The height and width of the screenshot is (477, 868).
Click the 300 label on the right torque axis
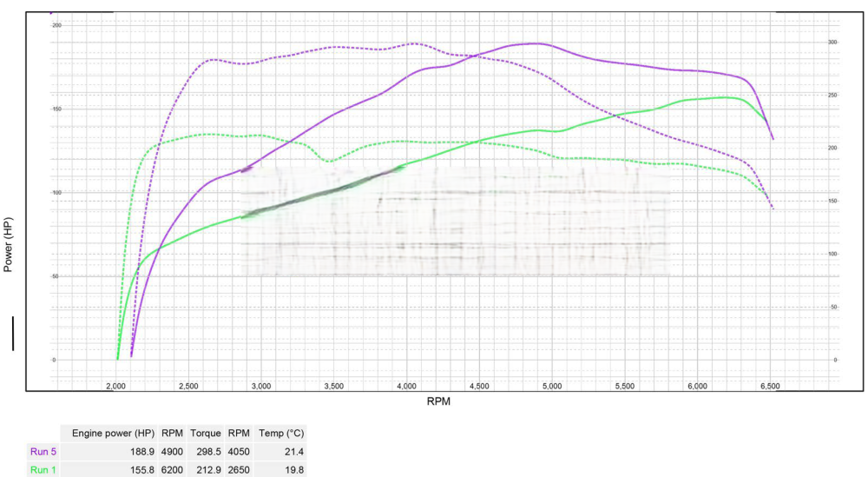point(832,42)
